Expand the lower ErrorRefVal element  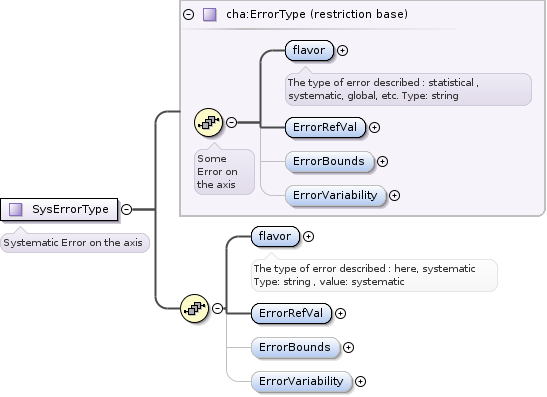pyautogui.click(x=340, y=314)
